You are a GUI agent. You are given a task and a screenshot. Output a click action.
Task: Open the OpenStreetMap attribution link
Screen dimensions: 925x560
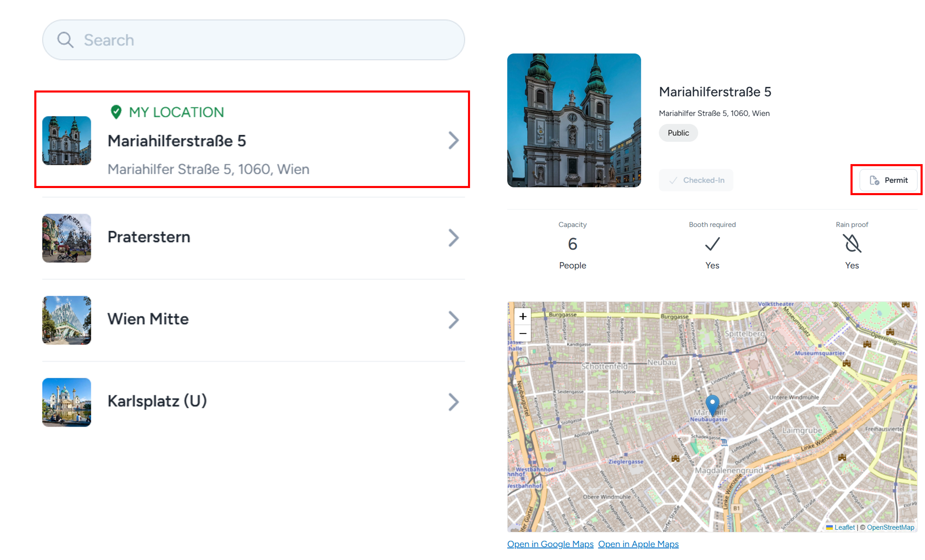tap(890, 527)
